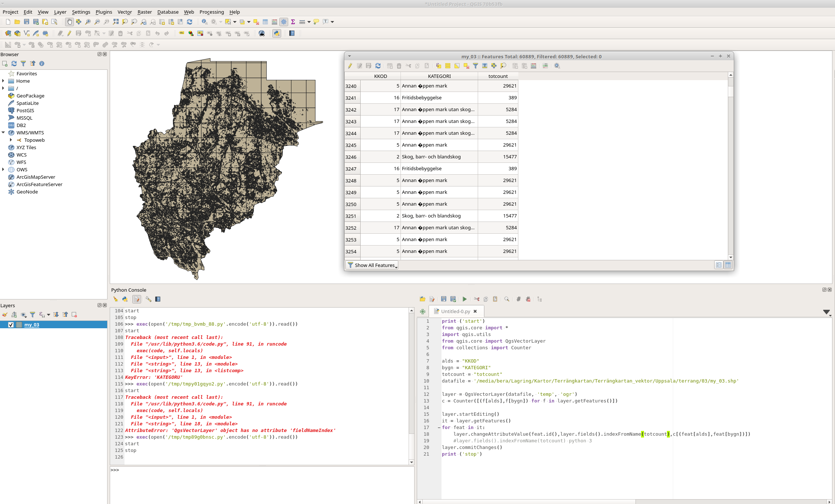Close the Untitled-0.py tab
835x504 pixels.
(475, 311)
